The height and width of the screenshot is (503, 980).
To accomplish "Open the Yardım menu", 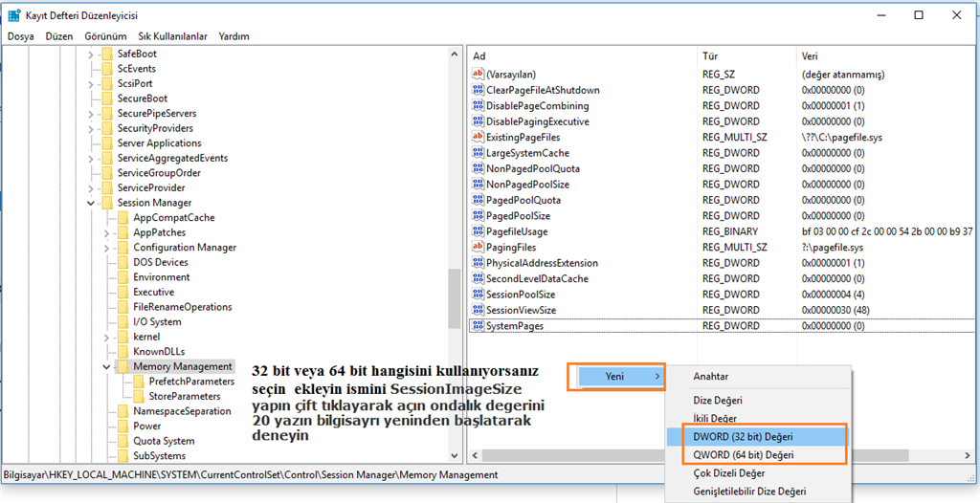I will click(234, 36).
